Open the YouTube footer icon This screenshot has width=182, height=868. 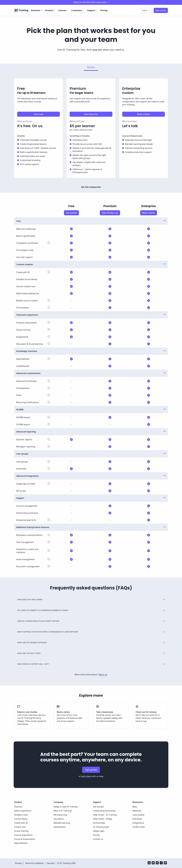point(153,863)
